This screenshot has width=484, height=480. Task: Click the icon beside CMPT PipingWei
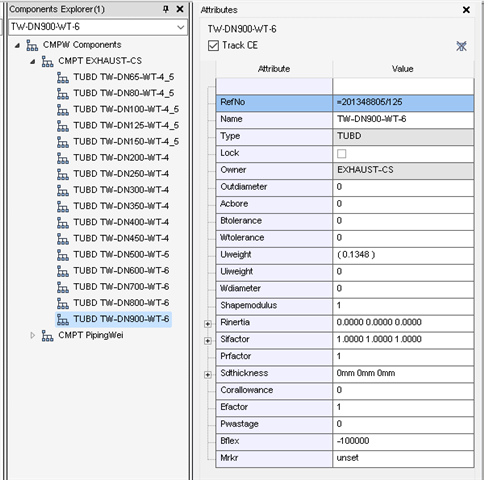click(x=47, y=336)
